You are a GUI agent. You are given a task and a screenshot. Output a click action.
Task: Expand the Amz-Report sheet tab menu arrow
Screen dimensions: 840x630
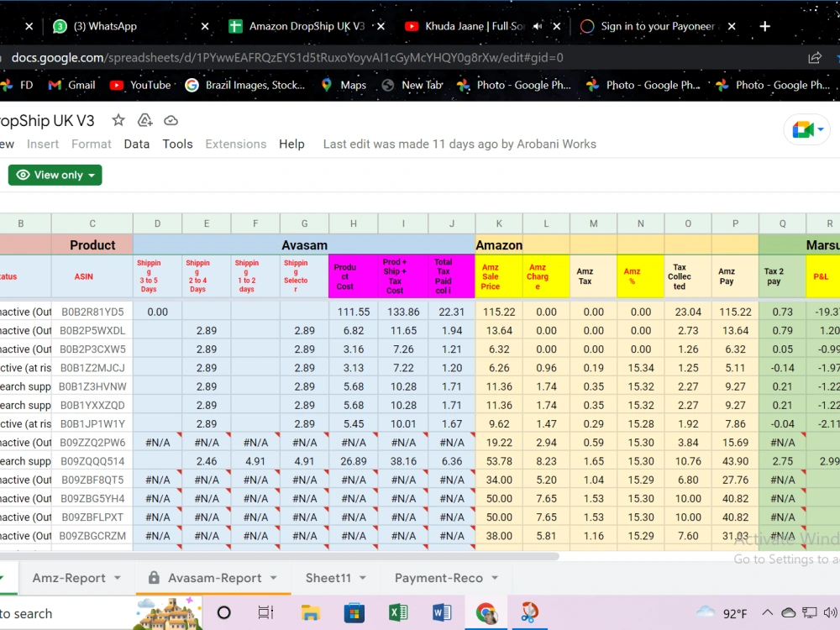point(118,578)
